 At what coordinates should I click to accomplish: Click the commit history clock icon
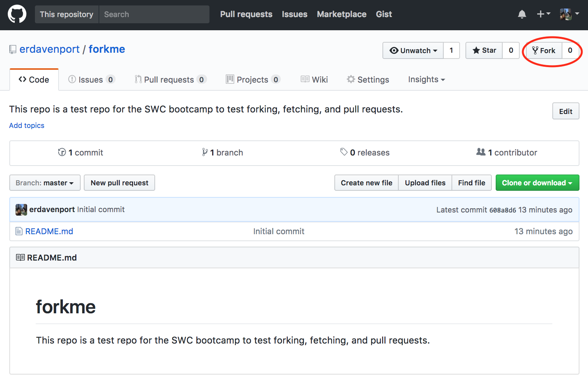tap(62, 152)
